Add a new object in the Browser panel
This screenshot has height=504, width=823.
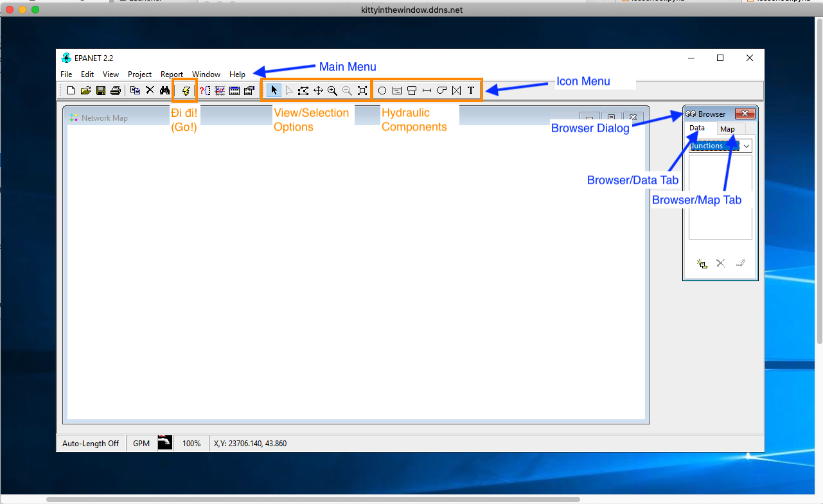[702, 263]
